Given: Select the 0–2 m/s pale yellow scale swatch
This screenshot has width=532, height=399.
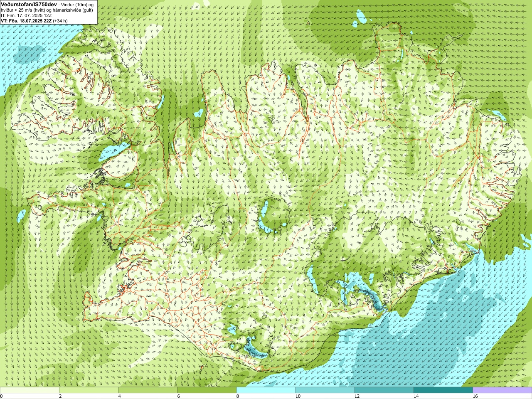Looking at the screenshot, I should pyautogui.click(x=30, y=390).
